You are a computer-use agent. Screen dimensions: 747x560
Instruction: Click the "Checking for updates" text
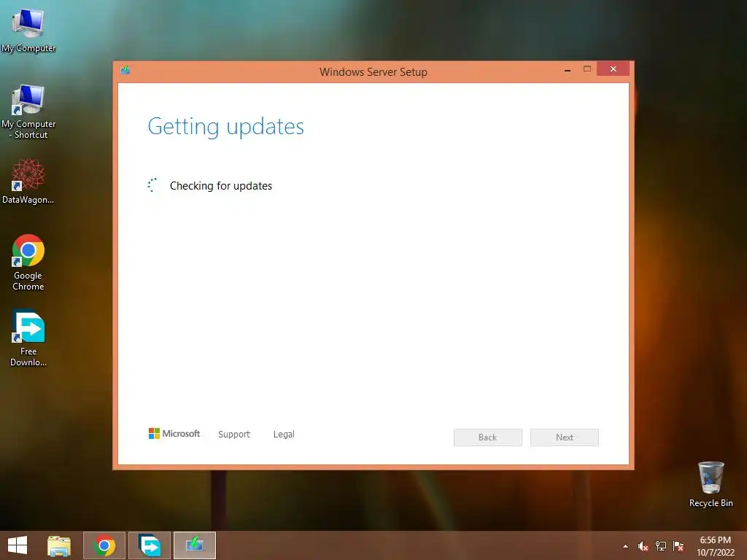221,186
